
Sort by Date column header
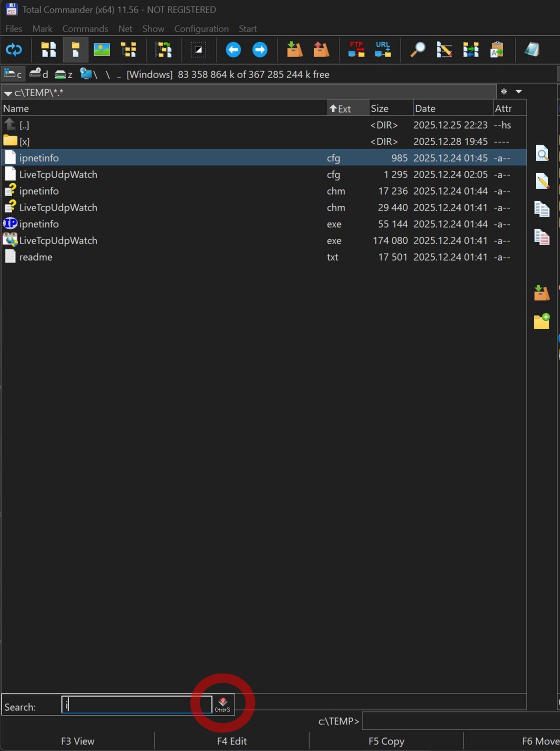pos(453,108)
